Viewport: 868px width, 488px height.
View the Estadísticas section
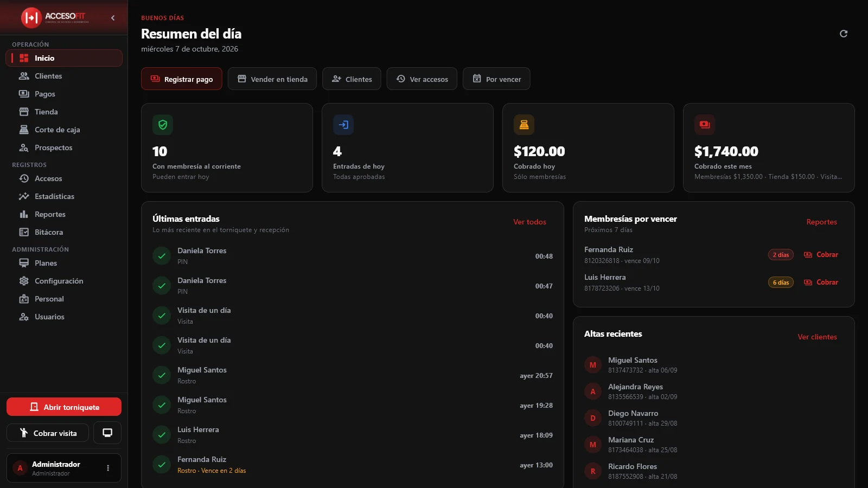point(64,196)
